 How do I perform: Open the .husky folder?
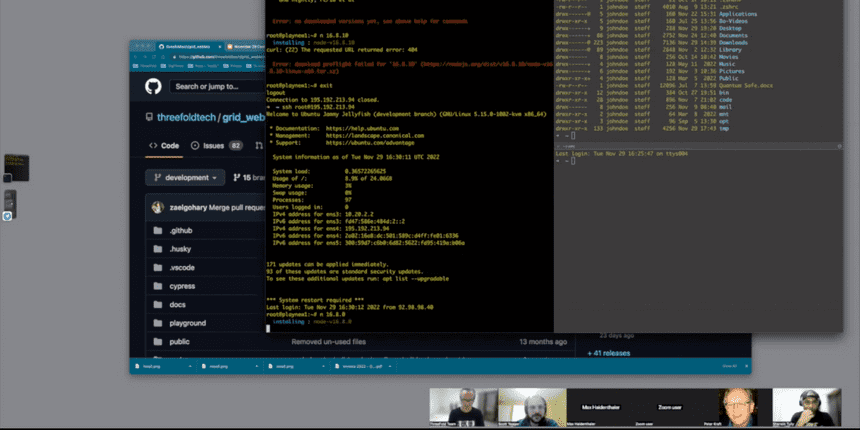click(180, 249)
